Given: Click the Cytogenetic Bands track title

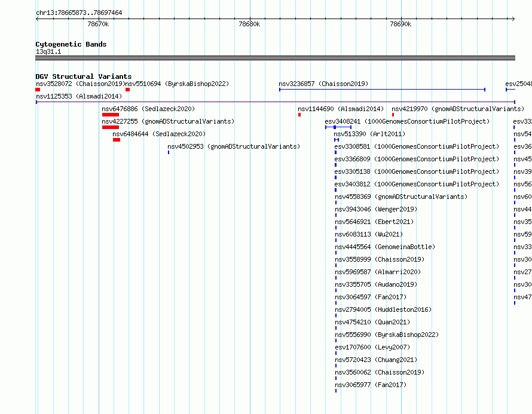Looking at the screenshot, I should 71,44.
